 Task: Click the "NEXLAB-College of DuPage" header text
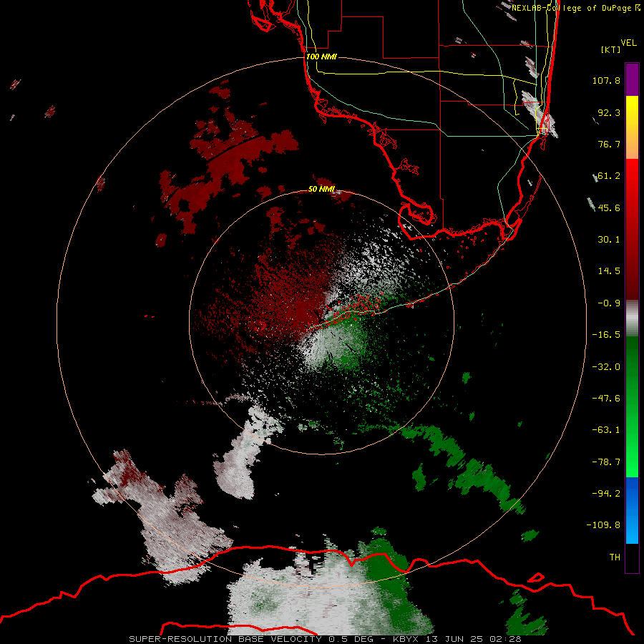572,8
